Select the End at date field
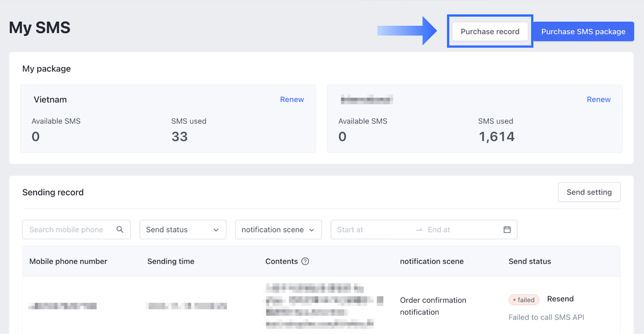644x334 pixels. tap(459, 230)
